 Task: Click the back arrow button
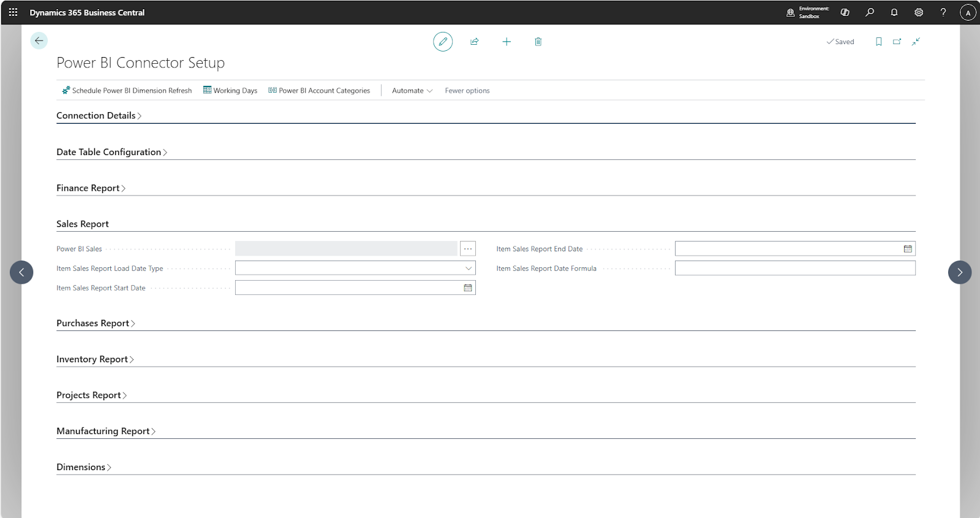pyautogui.click(x=39, y=40)
